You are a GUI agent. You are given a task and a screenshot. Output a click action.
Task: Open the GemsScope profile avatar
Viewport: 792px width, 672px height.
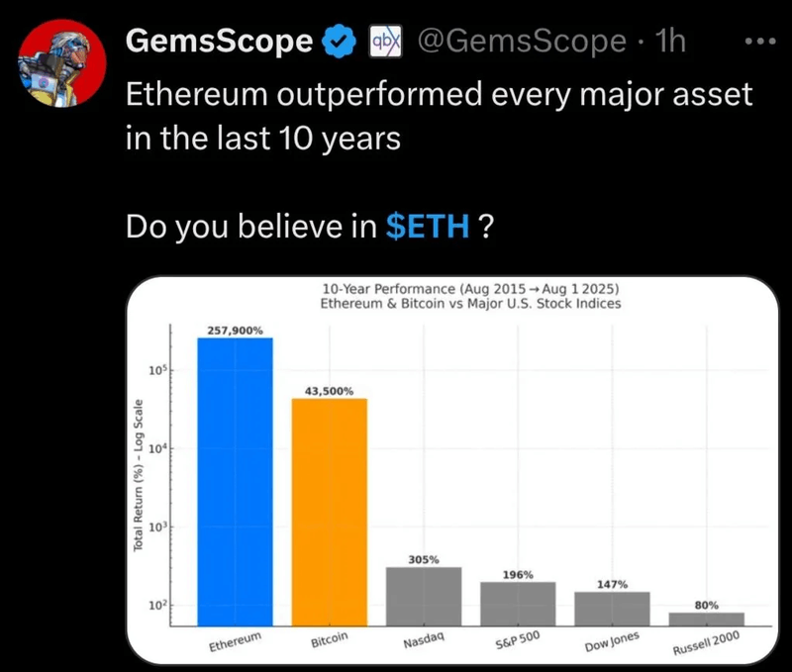click(x=59, y=61)
